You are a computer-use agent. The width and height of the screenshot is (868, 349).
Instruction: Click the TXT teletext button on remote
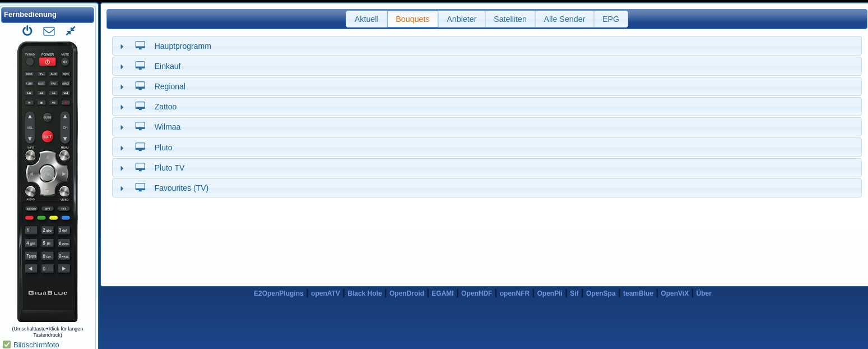click(63, 209)
